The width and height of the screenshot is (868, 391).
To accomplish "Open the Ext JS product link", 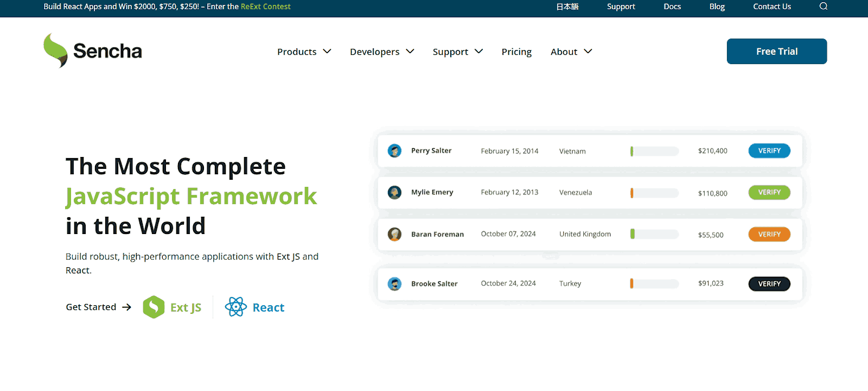I will [x=186, y=307].
